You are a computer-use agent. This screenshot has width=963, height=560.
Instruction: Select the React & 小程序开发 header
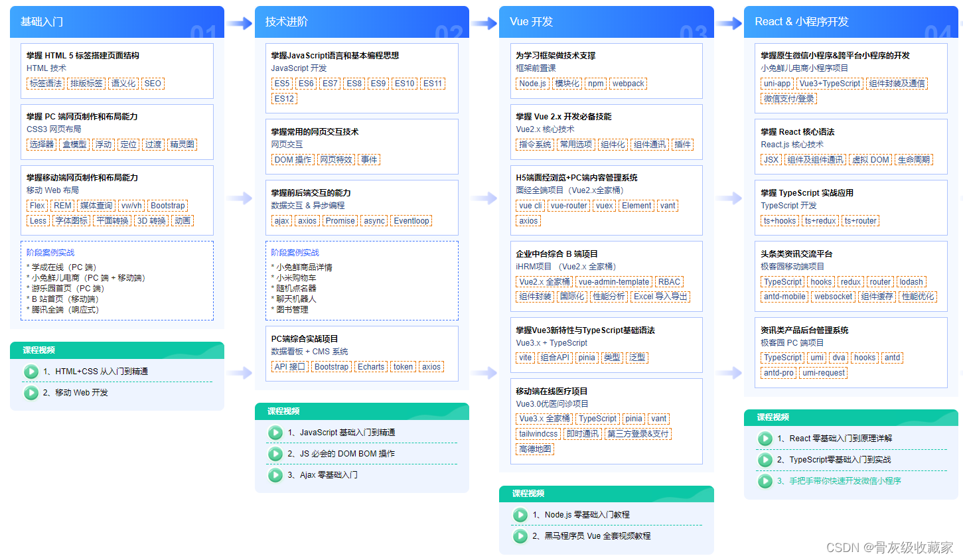(x=851, y=22)
